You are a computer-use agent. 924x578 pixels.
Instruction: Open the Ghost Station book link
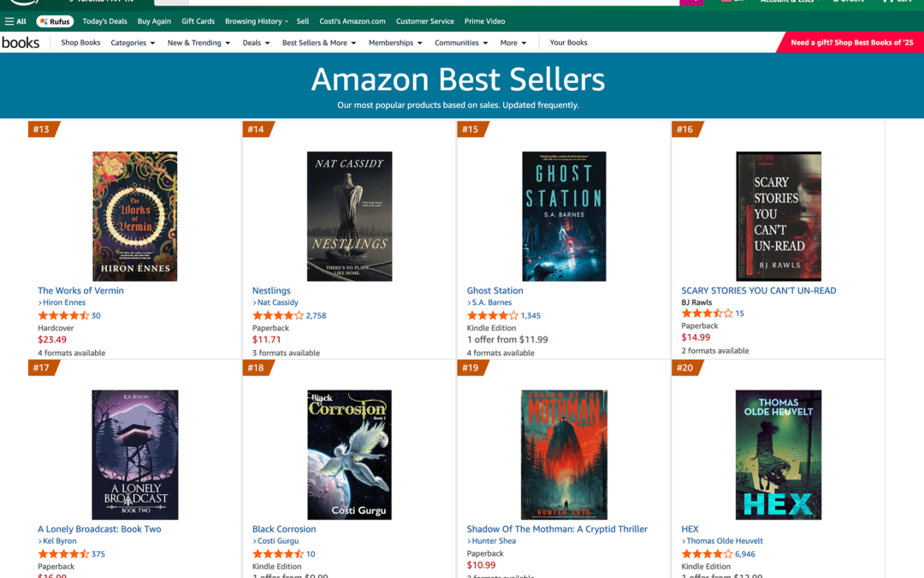(x=495, y=290)
